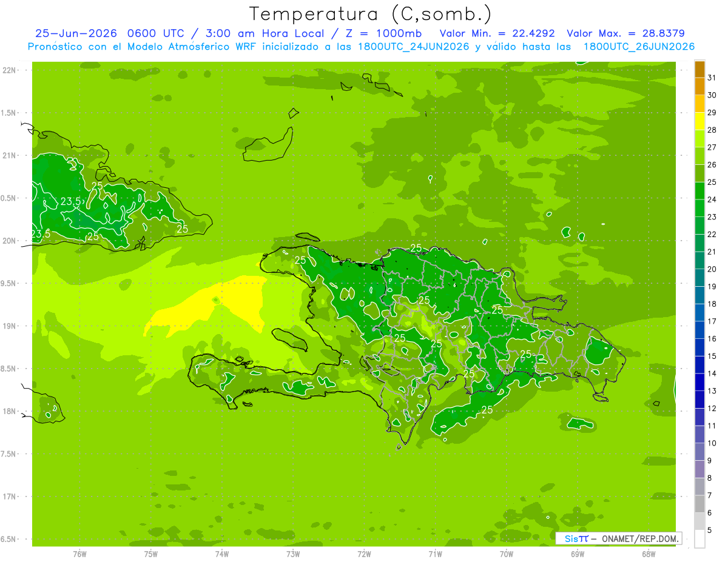Click the '26' label on the color scale
Viewport: 728px width, 562px height.
tap(712, 165)
